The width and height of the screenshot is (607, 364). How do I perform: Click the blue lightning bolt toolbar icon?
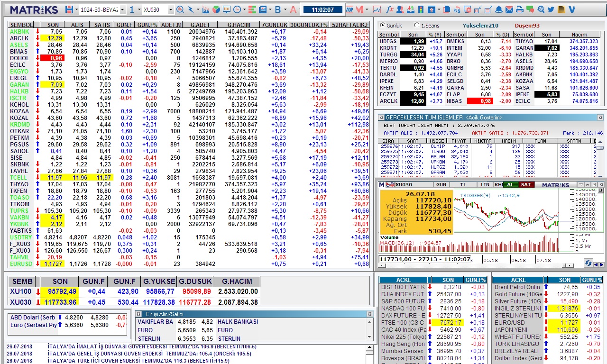click(191, 9)
